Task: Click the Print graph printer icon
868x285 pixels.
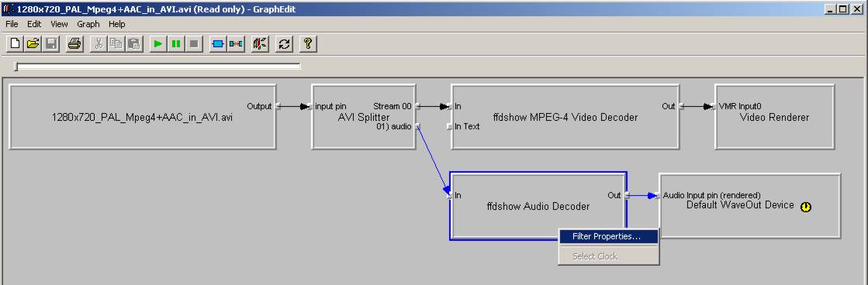Action: pyautogui.click(x=74, y=43)
